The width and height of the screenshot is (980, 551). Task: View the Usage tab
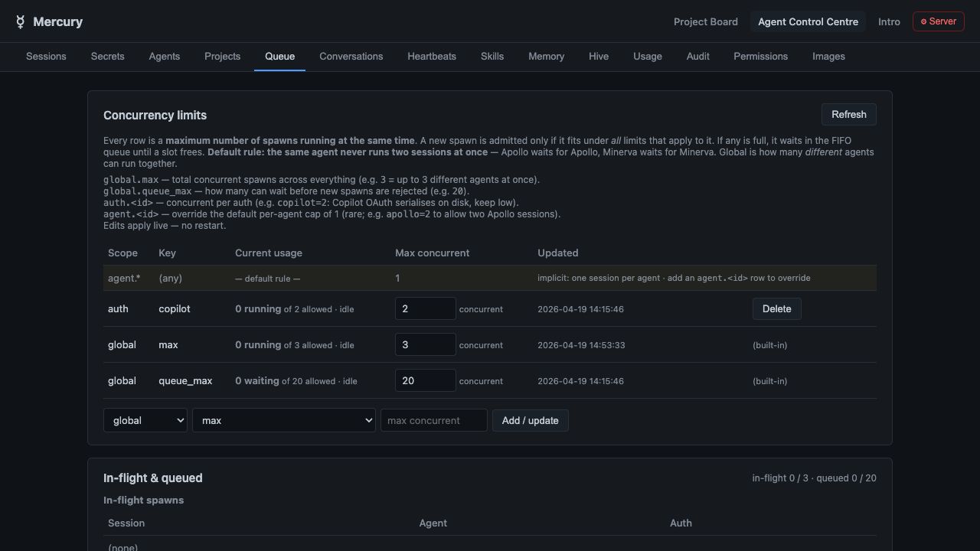648,57
